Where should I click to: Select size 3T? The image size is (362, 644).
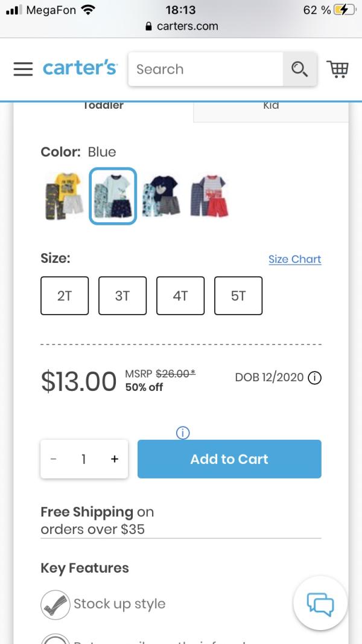(x=122, y=296)
